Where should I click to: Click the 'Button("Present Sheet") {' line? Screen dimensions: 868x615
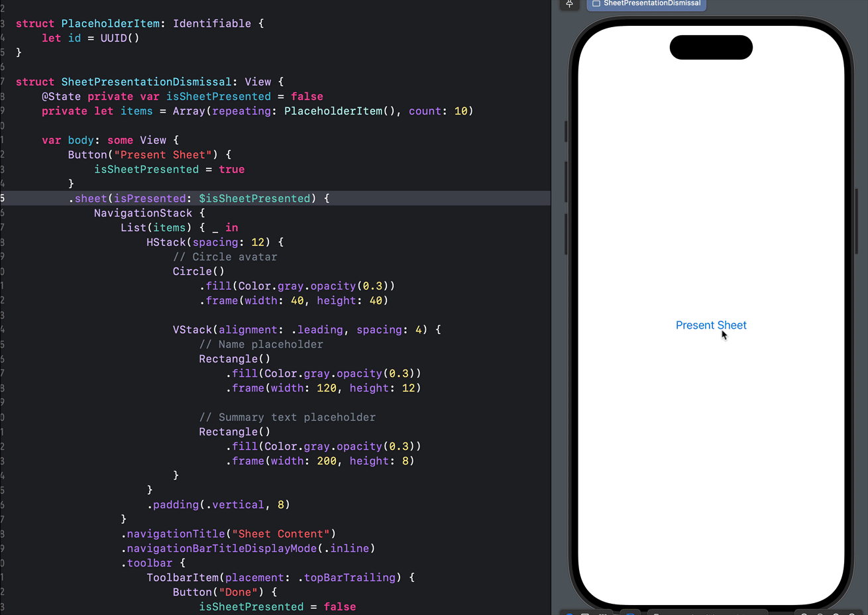150,154
